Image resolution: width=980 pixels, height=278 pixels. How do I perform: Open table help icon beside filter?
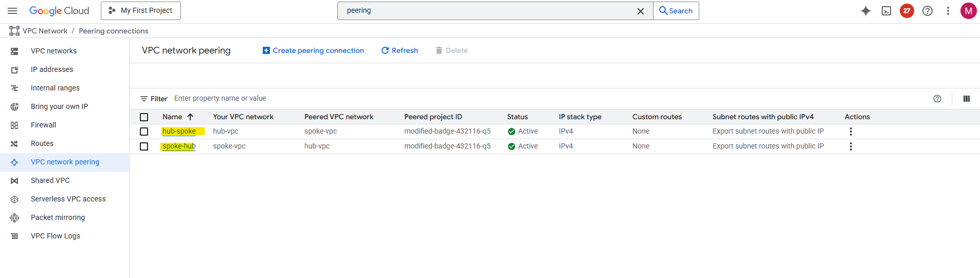(x=937, y=99)
